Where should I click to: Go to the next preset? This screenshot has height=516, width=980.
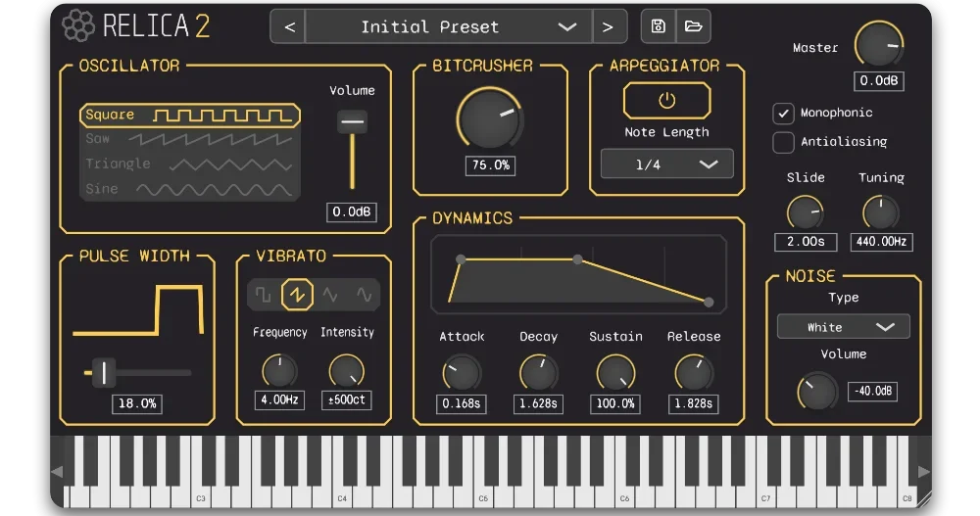point(608,26)
